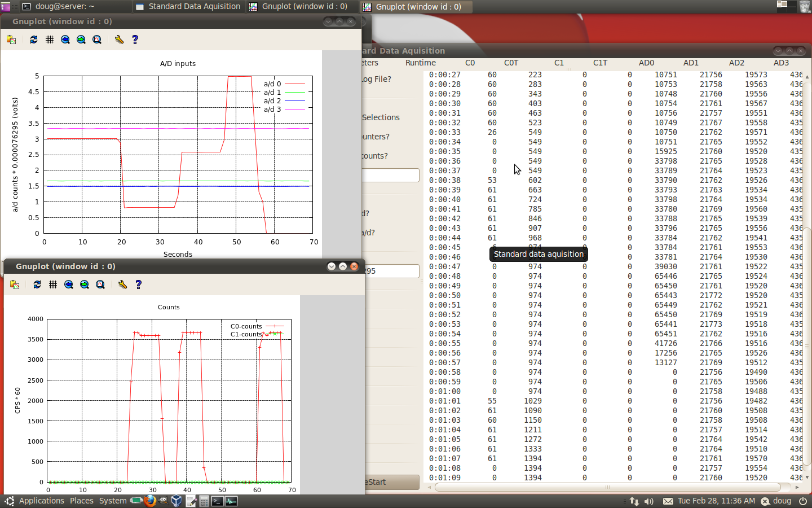The height and width of the screenshot is (508, 812).
Task: Launch Firefox from the bottom panel
Action: coord(150,501)
